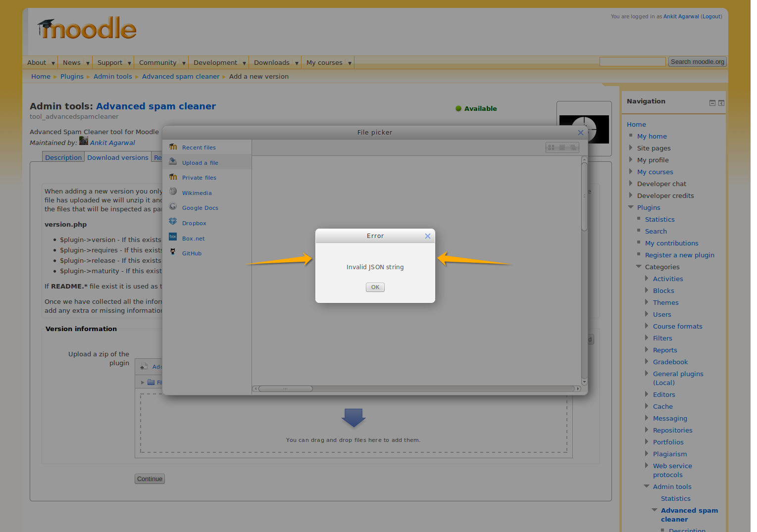The image size is (757, 532).
Task: Dismiss the error with OK button
Action: coord(375,287)
